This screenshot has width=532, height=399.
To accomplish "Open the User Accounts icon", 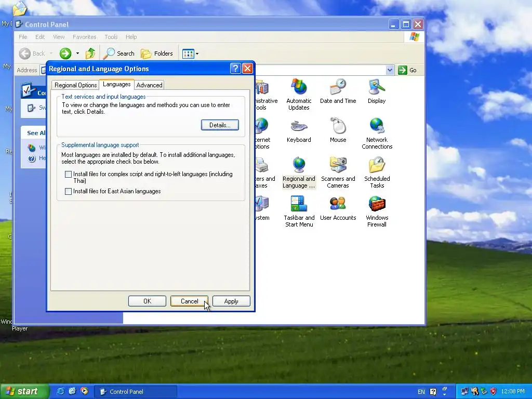I will (338, 208).
